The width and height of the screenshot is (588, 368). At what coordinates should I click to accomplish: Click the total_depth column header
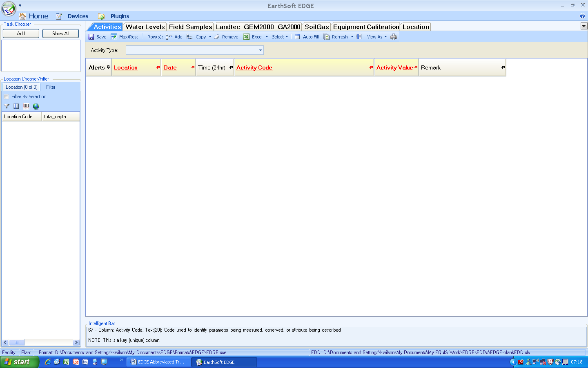click(61, 117)
